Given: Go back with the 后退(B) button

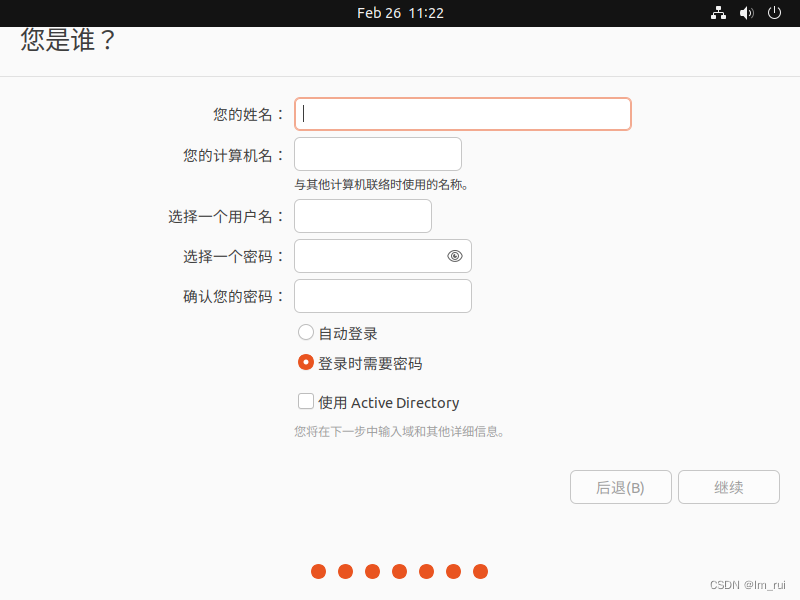Looking at the screenshot, I should click(x=620, y=487).
